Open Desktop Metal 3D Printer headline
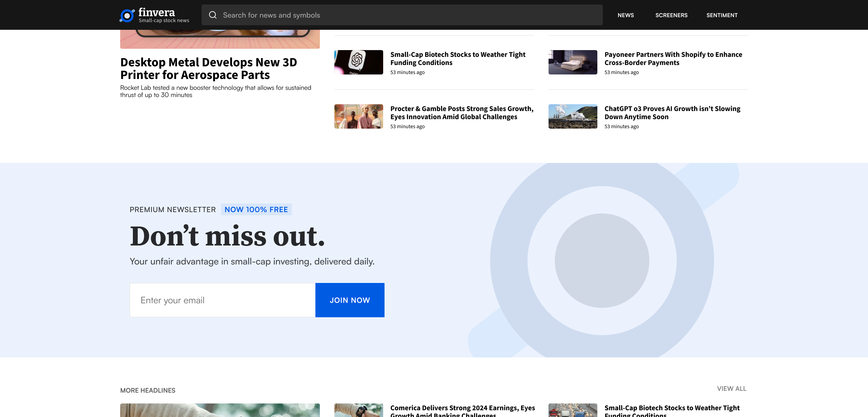 pos(209,69)
